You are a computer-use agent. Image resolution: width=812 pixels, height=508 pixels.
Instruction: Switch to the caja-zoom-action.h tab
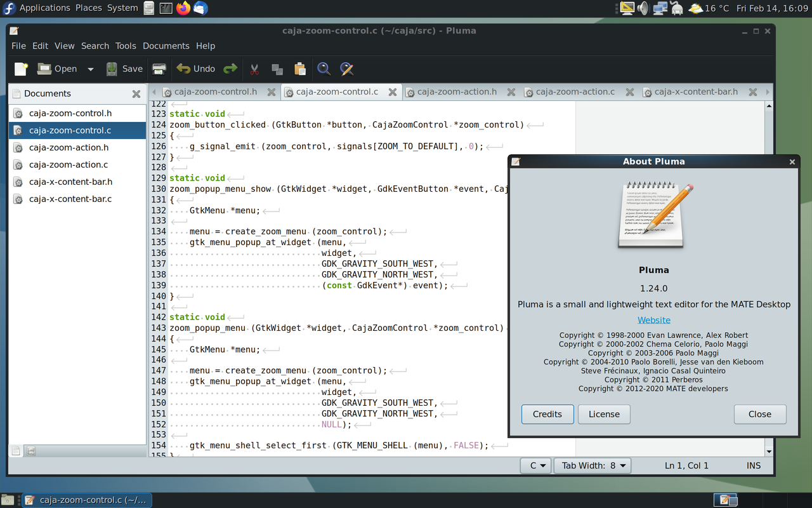pyautogui.click(x=457, y=92)
